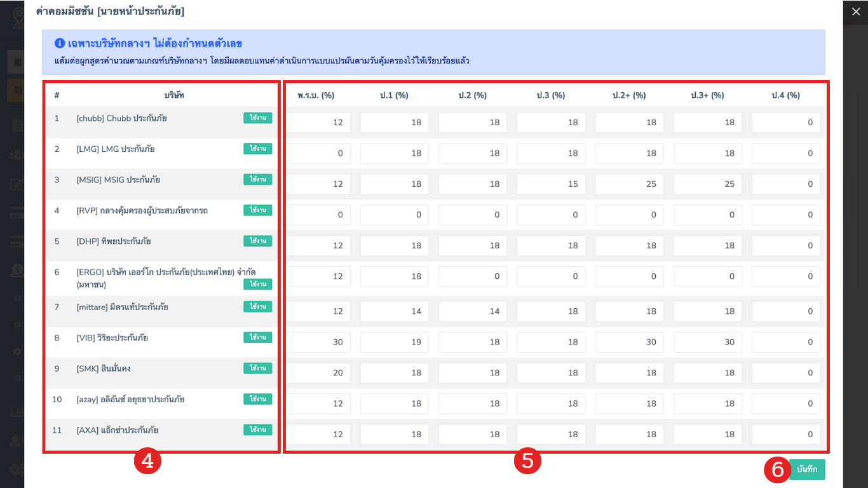The height and width of the screenshot is (488, 868).
Task: Click the บริษัท column header
Action: point(174,95)
